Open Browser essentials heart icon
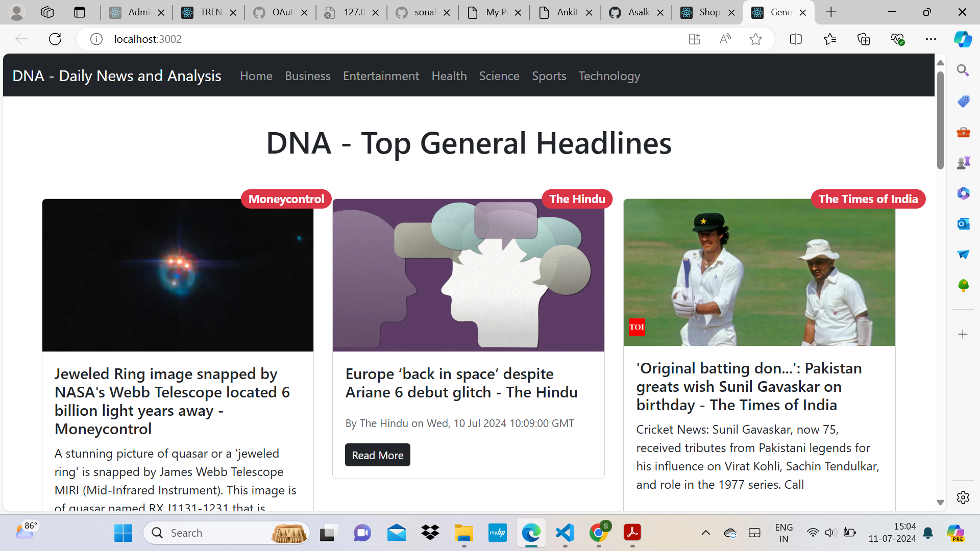 [x=897, y=39]
